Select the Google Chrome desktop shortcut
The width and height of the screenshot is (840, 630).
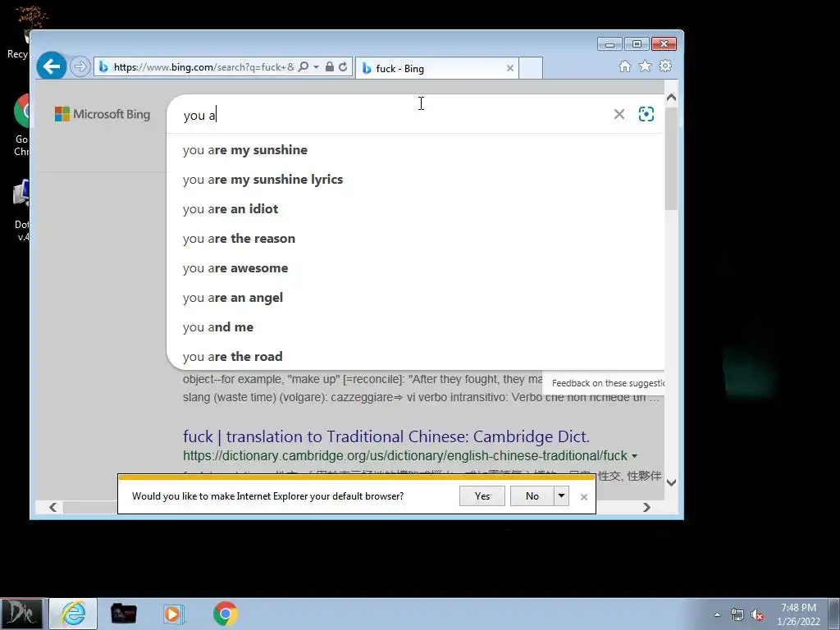[22, 126]
